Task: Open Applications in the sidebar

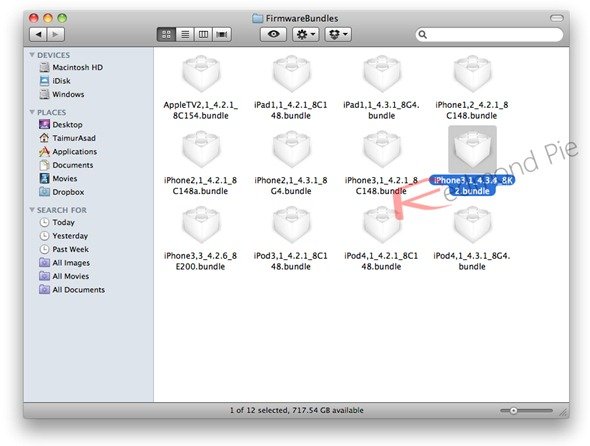Action: tap(68, 152)
